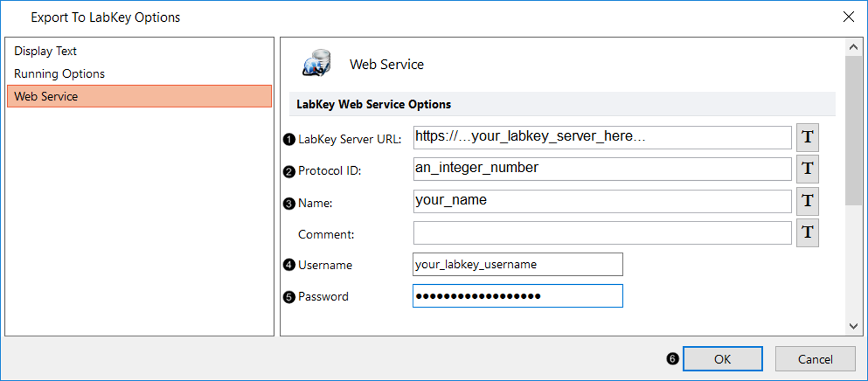This screenshot has height=381, width=868.
Task: Click the T button beside Comment field
Action: point(807,233)
